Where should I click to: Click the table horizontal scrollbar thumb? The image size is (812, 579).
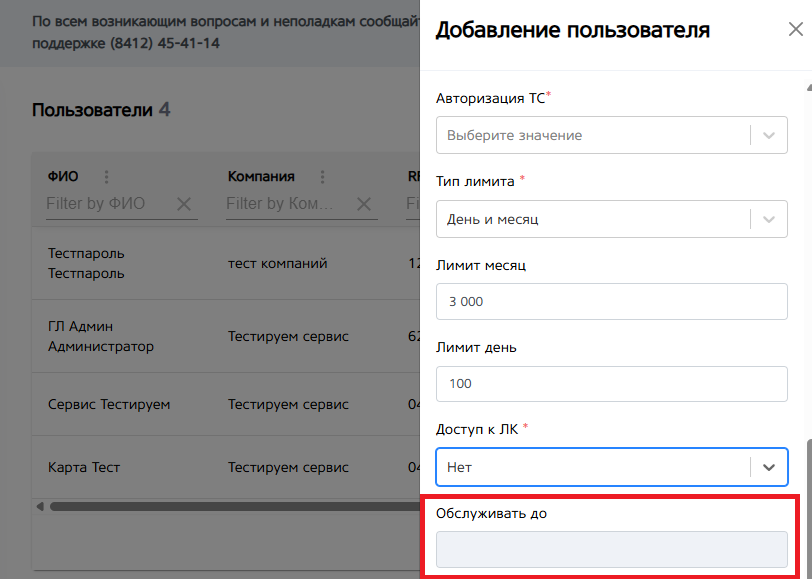(x=235, y=506)
